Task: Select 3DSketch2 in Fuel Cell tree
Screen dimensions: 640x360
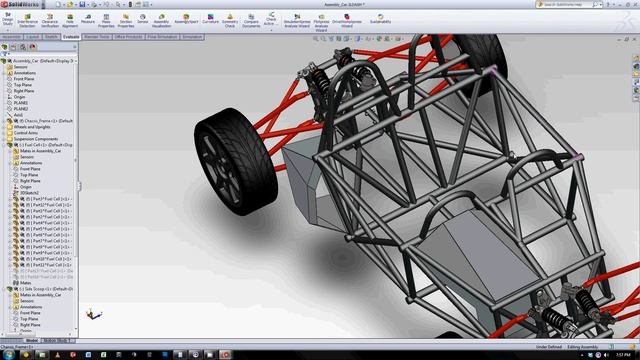Action: pos(29,193)
